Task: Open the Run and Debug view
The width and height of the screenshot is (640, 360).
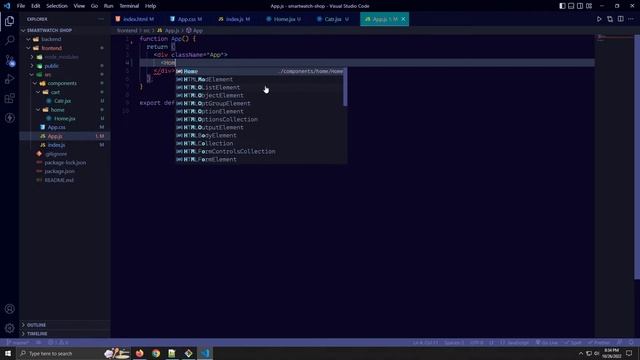Action: click(9, 79)
